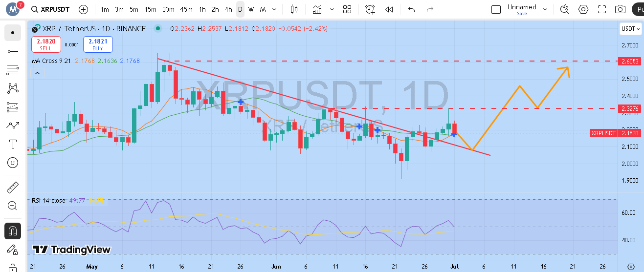644x272 pixels.
Task: Open symbol search for XRPUSDT
Action: coord(49,9)
